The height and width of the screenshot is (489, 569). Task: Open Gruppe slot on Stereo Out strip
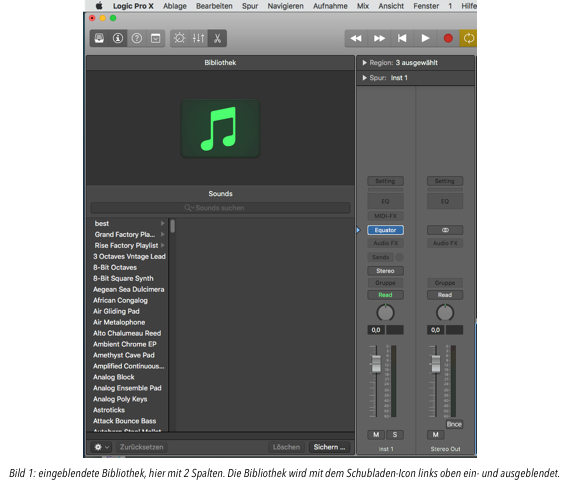(x=445, y=283)
